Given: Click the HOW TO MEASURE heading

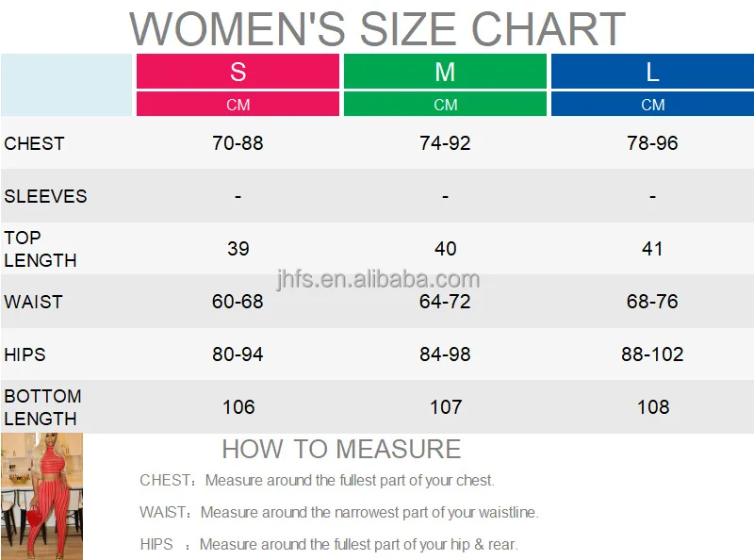Looking at the screenshot, I should tap(341, 450).
